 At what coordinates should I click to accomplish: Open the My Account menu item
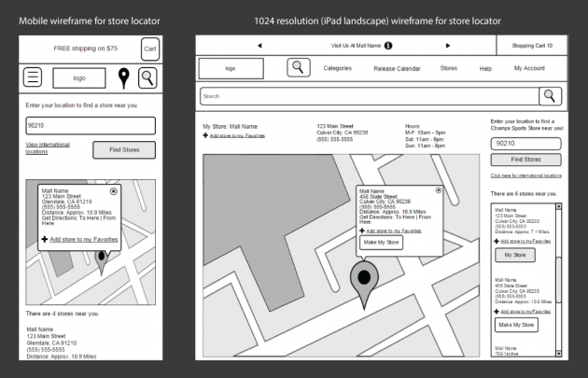(x=529, y=68)
